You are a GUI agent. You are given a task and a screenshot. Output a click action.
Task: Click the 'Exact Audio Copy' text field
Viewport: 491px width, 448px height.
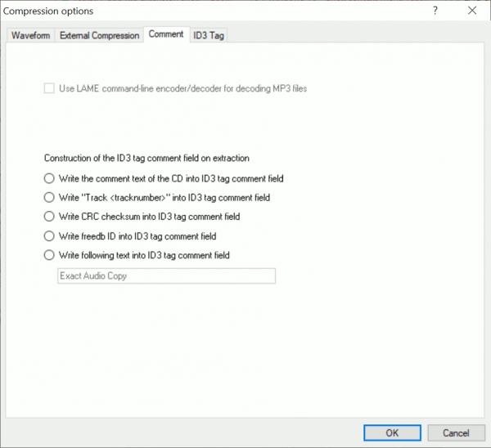(x=166, y=276)
